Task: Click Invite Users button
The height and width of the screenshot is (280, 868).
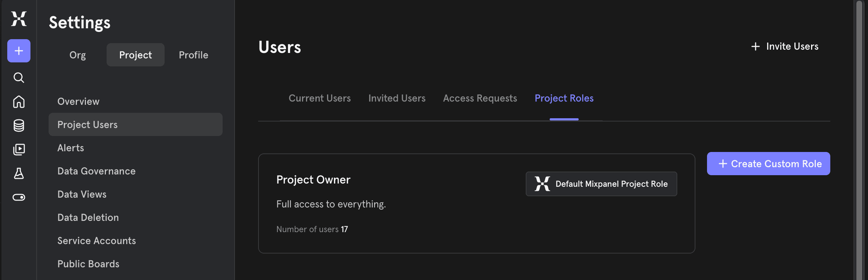Action: (x=785, y=46)
